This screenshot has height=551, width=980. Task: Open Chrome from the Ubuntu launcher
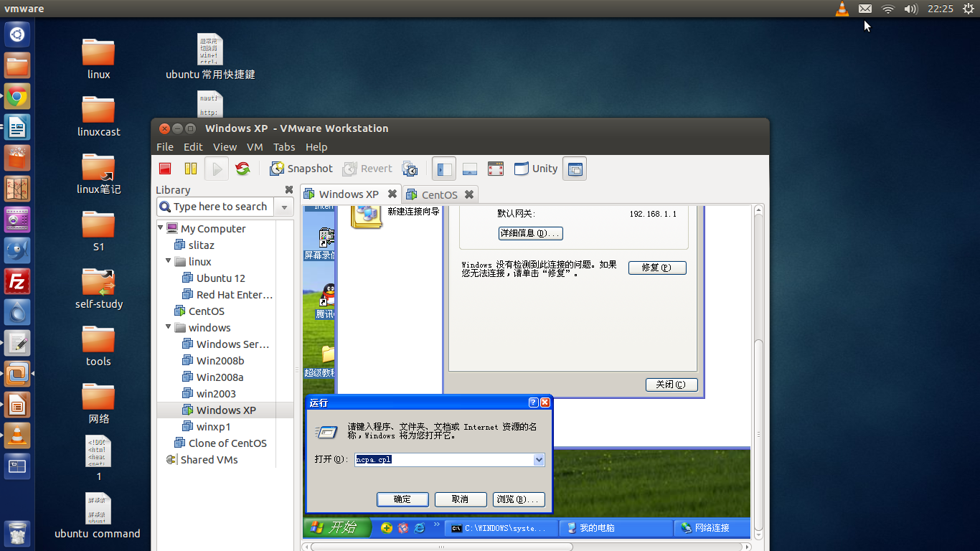click(17, 97)
